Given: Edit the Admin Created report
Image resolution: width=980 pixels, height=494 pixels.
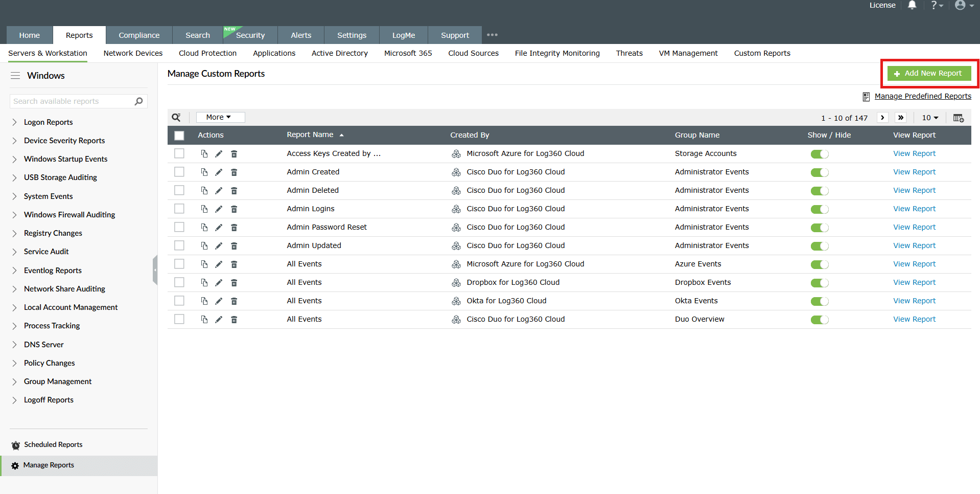Looking at the screenshot, I should point(219,172).
